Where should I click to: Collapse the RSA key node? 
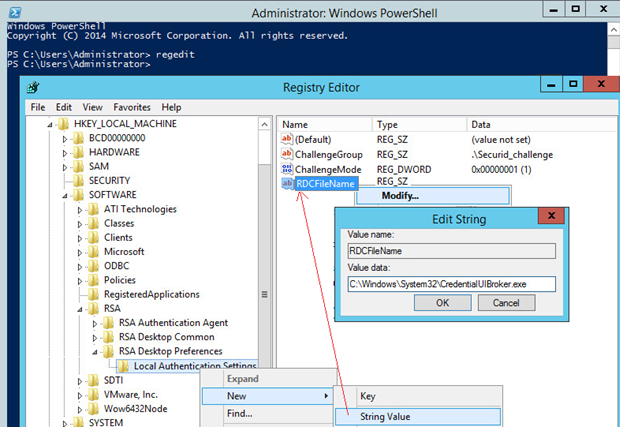[80, 309]
